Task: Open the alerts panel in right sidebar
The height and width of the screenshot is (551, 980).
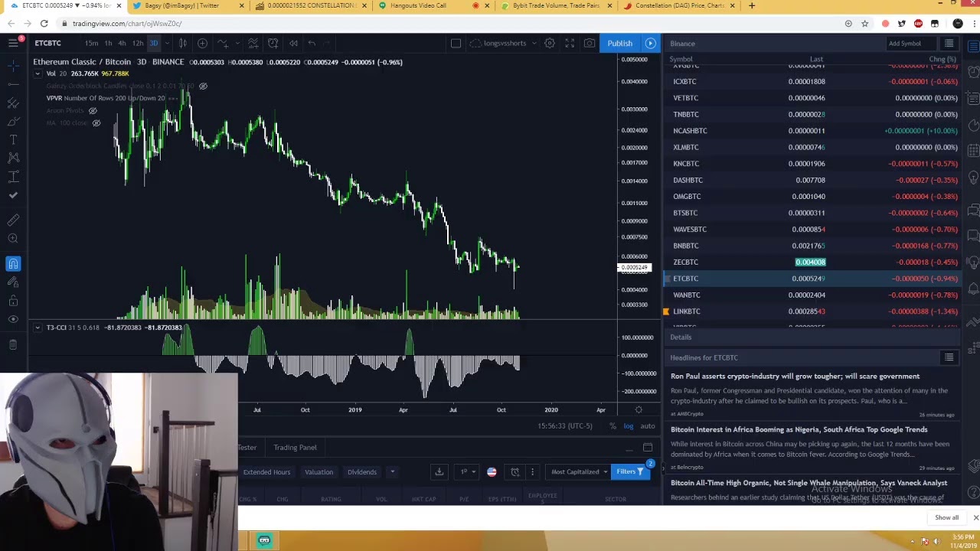Action: (973, 72)
